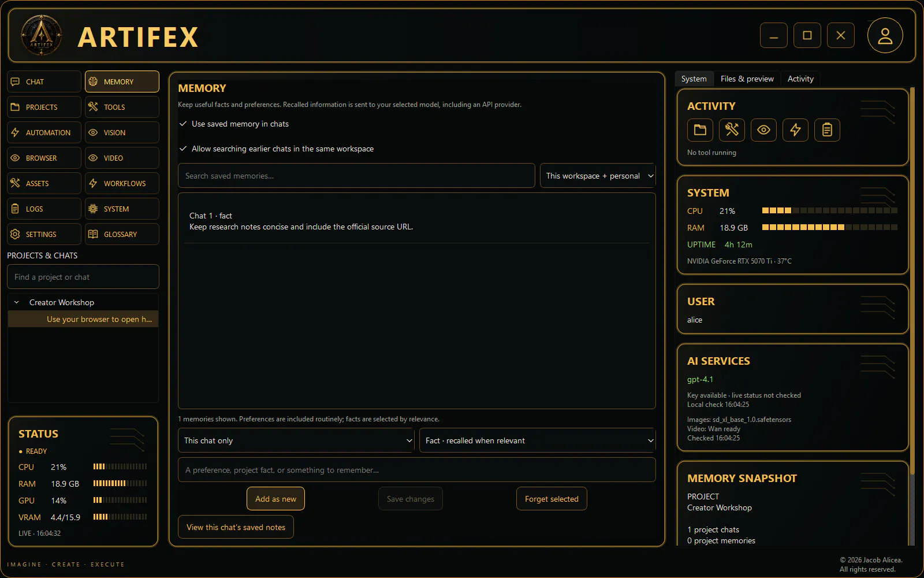
Task: Click the tools icon in Activity panel
Action: tap(732, 130)
